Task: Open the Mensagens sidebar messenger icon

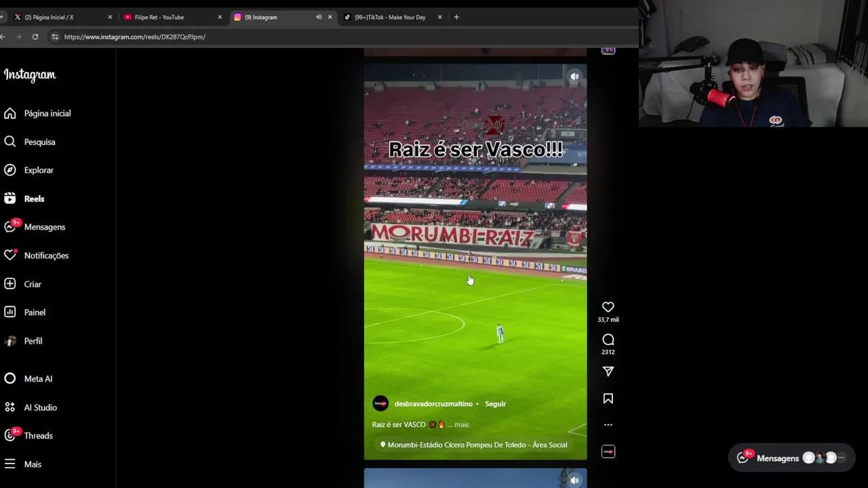Action: coord(10,227)
